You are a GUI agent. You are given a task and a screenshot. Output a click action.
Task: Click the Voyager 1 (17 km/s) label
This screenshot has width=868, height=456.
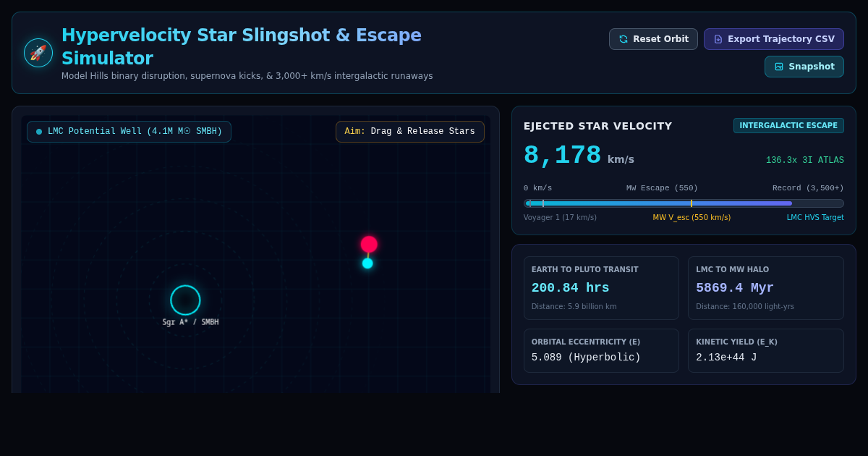point(560,218)
